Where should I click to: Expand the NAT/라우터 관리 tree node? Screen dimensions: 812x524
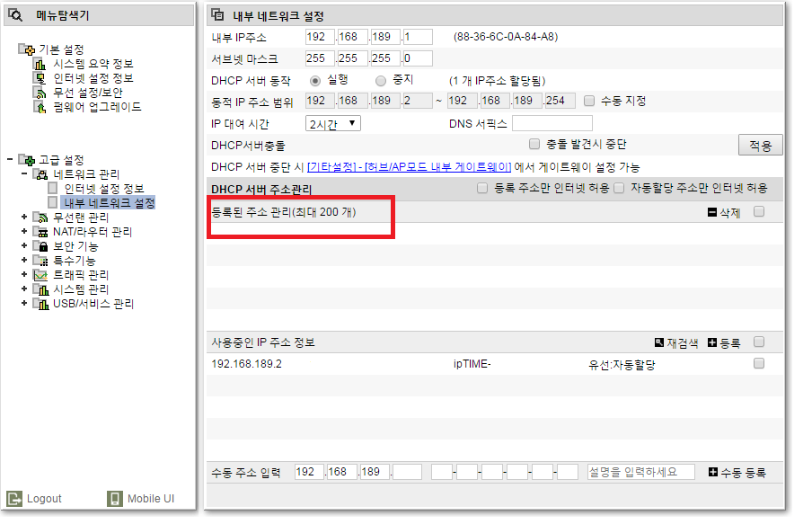tap(24, 231)
